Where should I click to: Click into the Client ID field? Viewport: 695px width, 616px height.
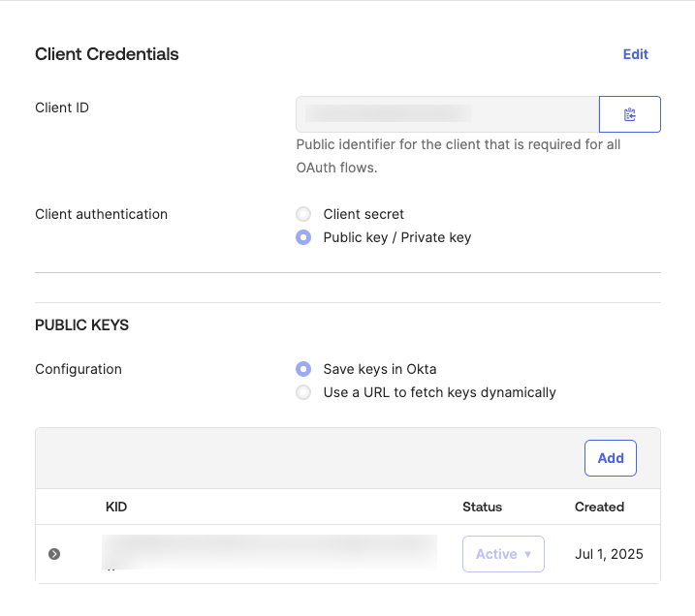(447, 114)
